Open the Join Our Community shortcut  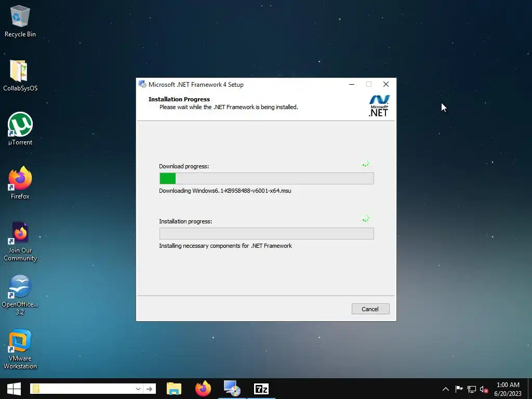click(x=20, y=242)
